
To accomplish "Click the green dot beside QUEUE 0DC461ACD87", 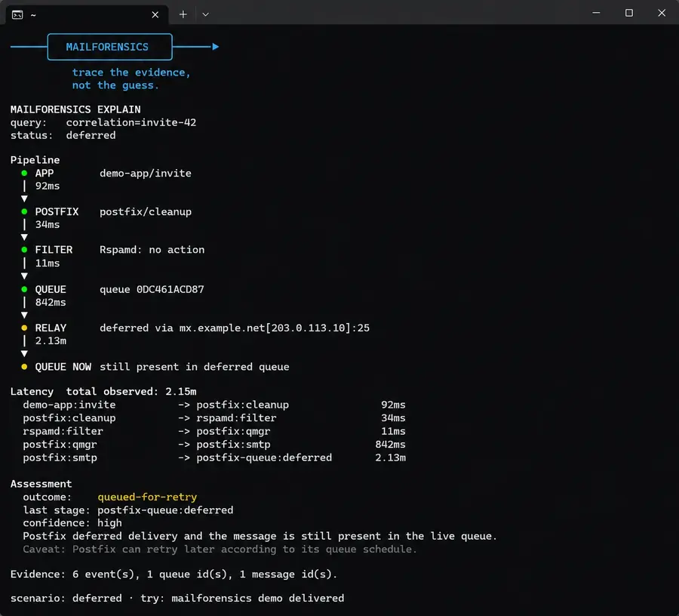I will pyautogui.click(x=24, y=289).
